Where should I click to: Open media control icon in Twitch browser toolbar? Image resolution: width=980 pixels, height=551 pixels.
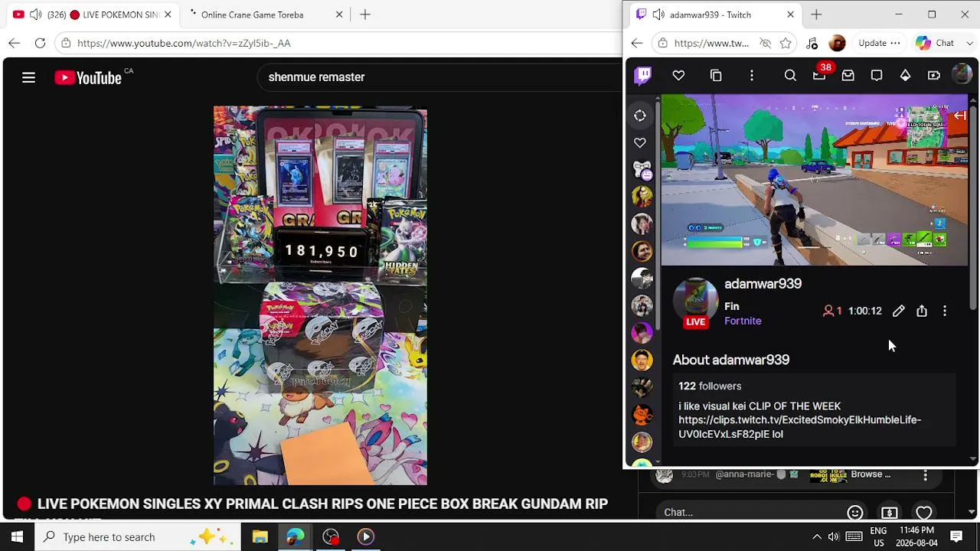click(812, 43)
